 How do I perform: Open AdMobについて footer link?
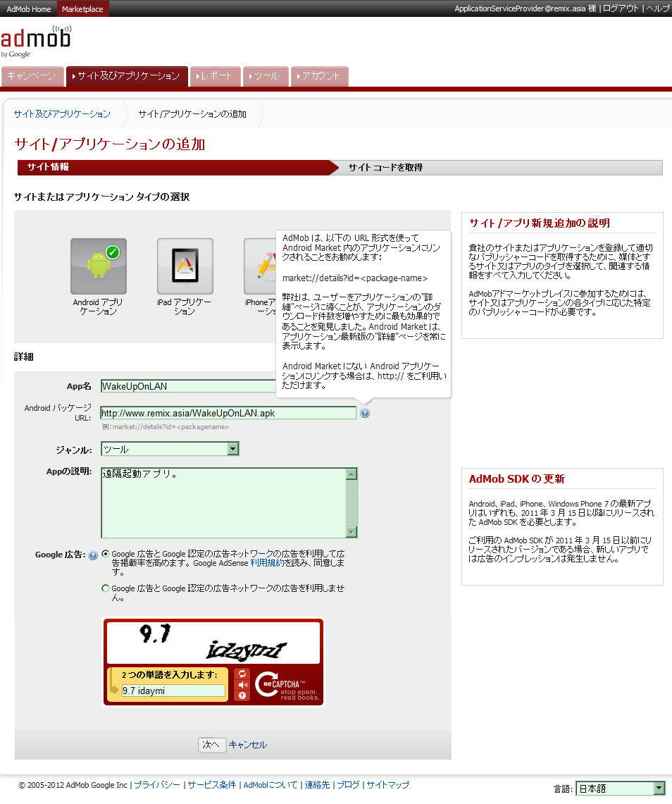coord(270,785)
